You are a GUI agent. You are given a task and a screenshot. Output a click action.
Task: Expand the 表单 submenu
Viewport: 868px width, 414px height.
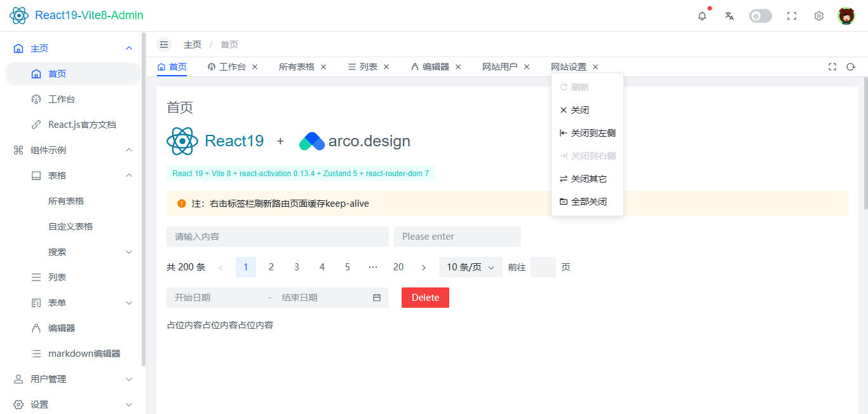[x=73, y=303]
